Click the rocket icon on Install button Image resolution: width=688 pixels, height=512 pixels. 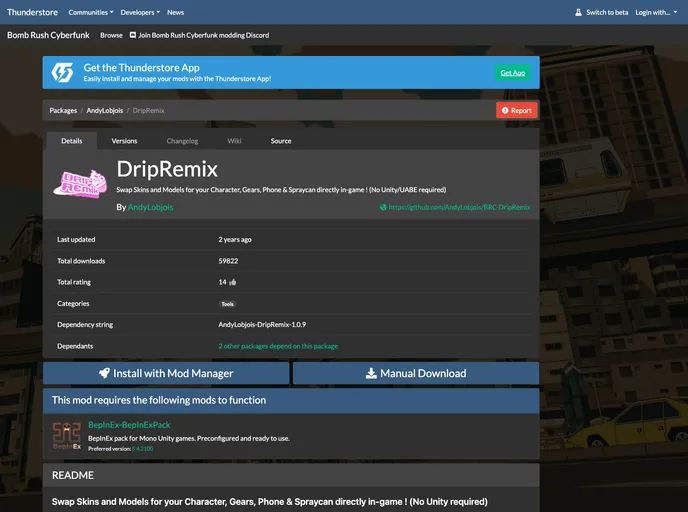tap(104, 373)
